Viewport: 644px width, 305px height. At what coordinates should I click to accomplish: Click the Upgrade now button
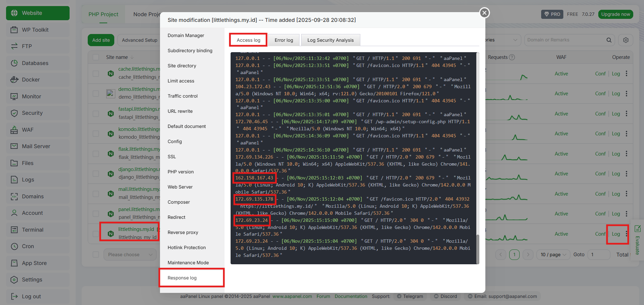(615, 14)
